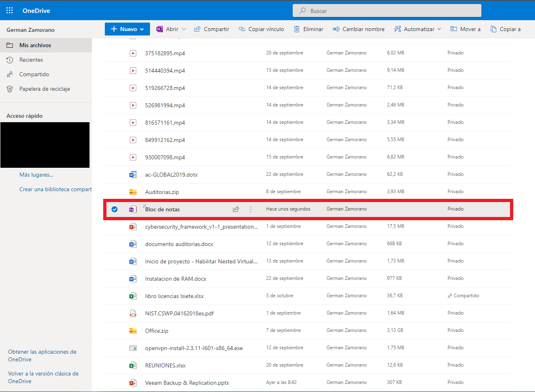Click the PowerPoint icon of Veeam Backup file
Screen dimensions: 535x392
(133, 383)
